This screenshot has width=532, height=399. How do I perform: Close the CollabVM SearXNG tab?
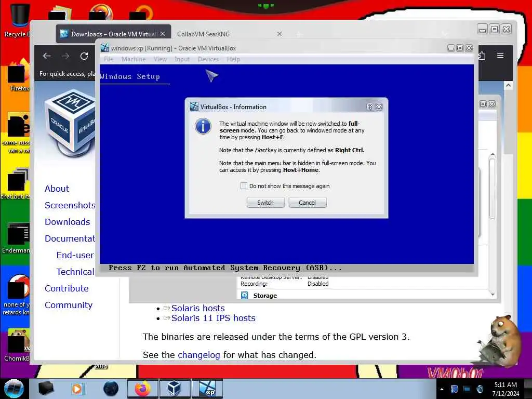pyautogui.click(x=280, y=34)
